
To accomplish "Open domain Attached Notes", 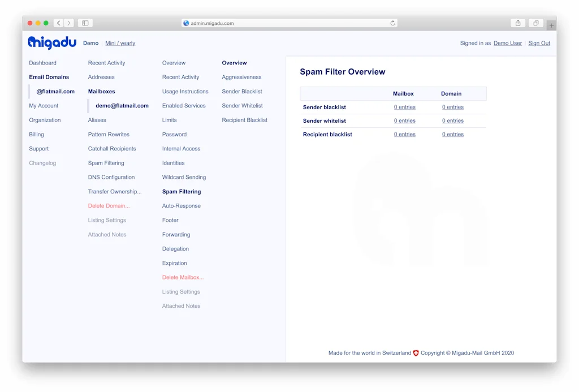I will click(107, 235).
